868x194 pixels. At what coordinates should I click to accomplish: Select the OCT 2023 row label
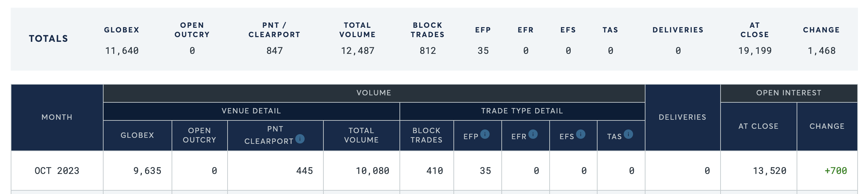[57, 171]
